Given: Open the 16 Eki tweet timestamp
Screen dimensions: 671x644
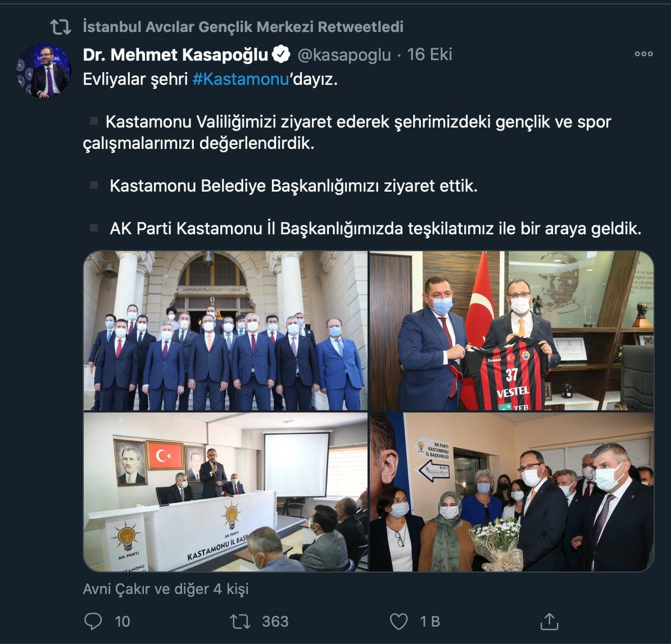Looking at the screenshot, I should pos(429,55).
